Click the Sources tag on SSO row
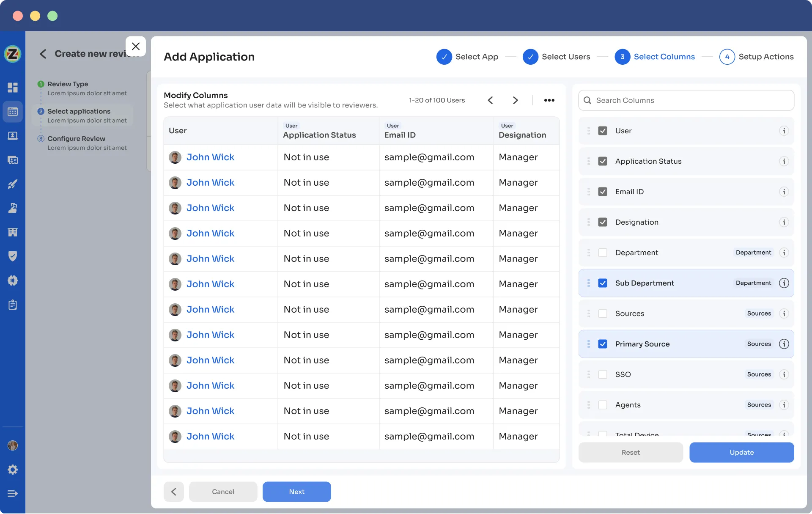Screen dimensions: 812x514 click(x=759, y=374)
